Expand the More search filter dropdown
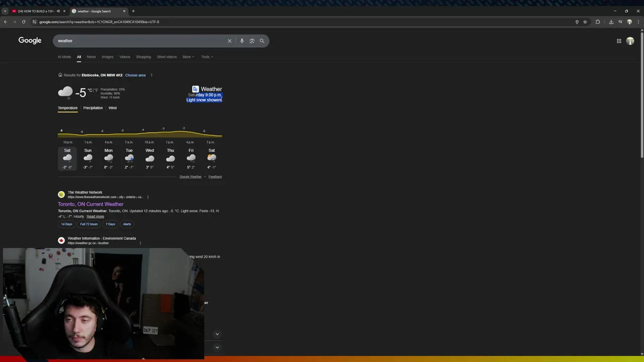This screenshot has height=362, width=644. (x=188, y=57)
